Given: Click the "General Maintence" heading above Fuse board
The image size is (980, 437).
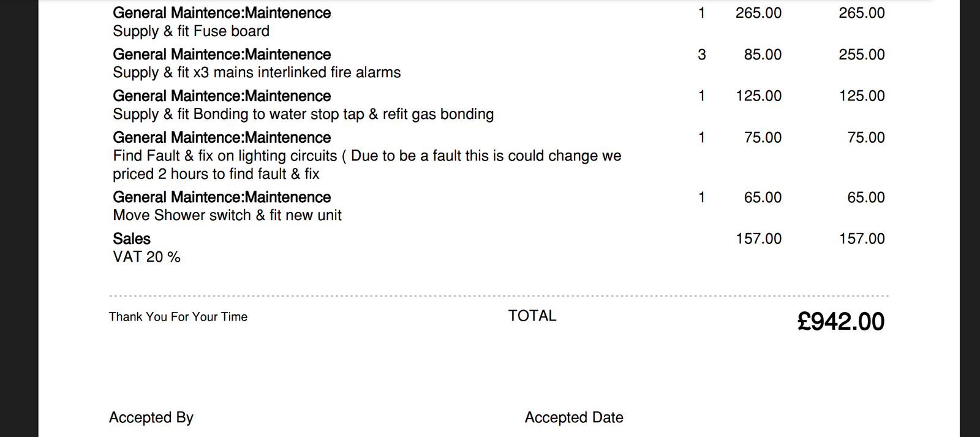Looking at the screenshot, I should click(x=222, y=13).
